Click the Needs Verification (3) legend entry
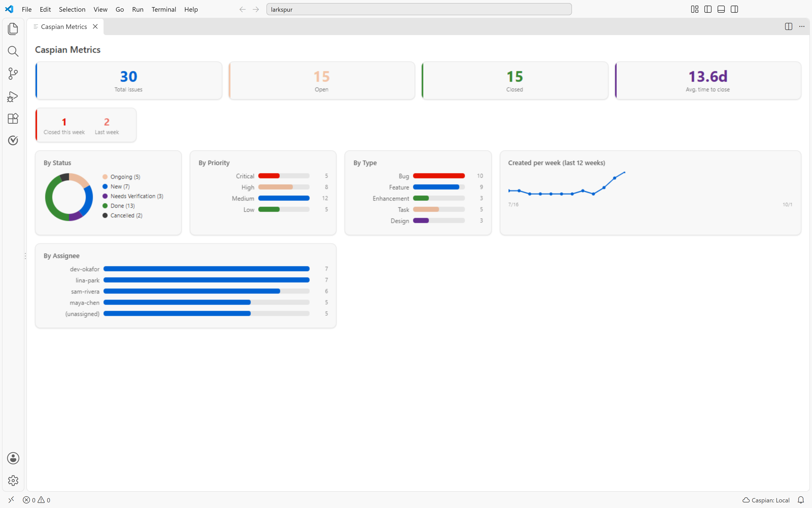The height and width of the screenshot is (508, 812). coord(133,196)
